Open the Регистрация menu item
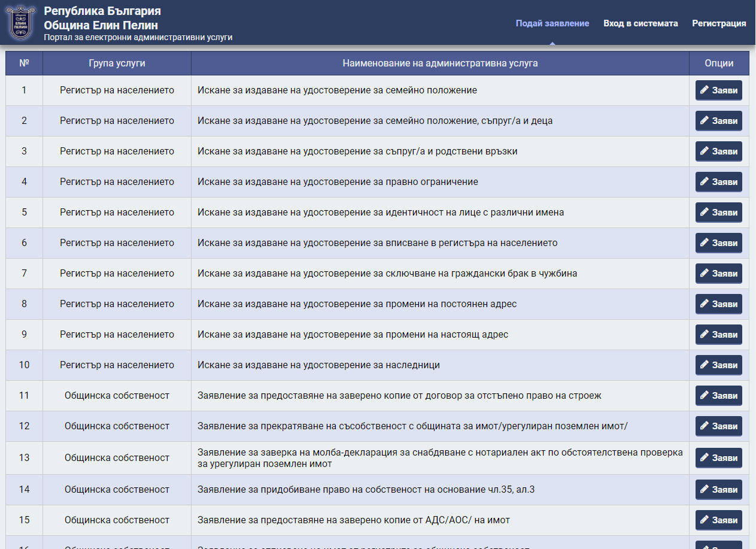The width and height of the screenshot is (756, 549). [719, 23]
